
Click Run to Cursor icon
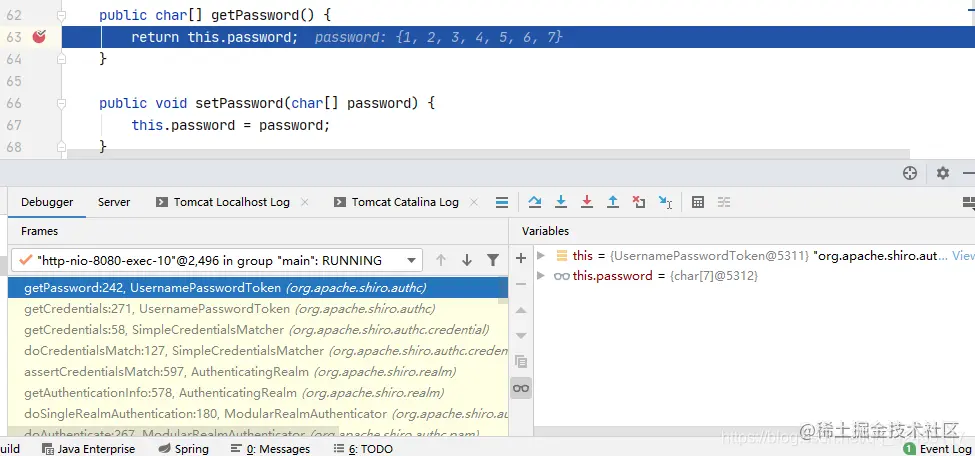coord(665,202)
